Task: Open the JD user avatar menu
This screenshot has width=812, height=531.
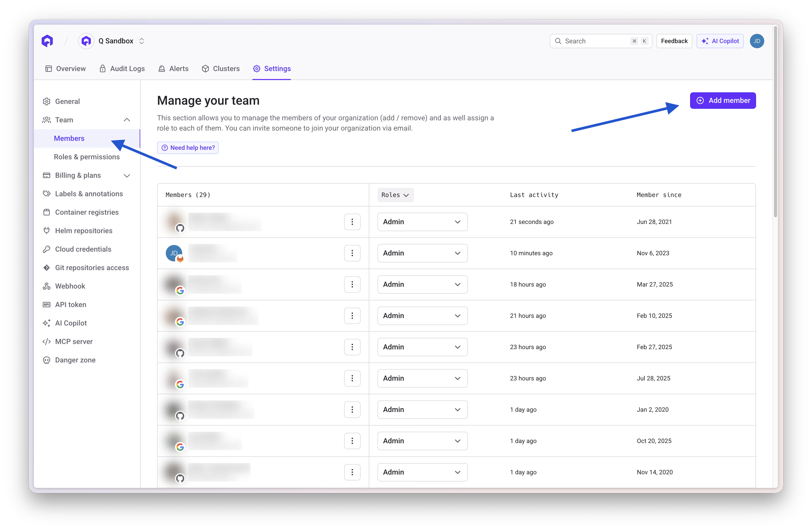Action: (757, 41)
